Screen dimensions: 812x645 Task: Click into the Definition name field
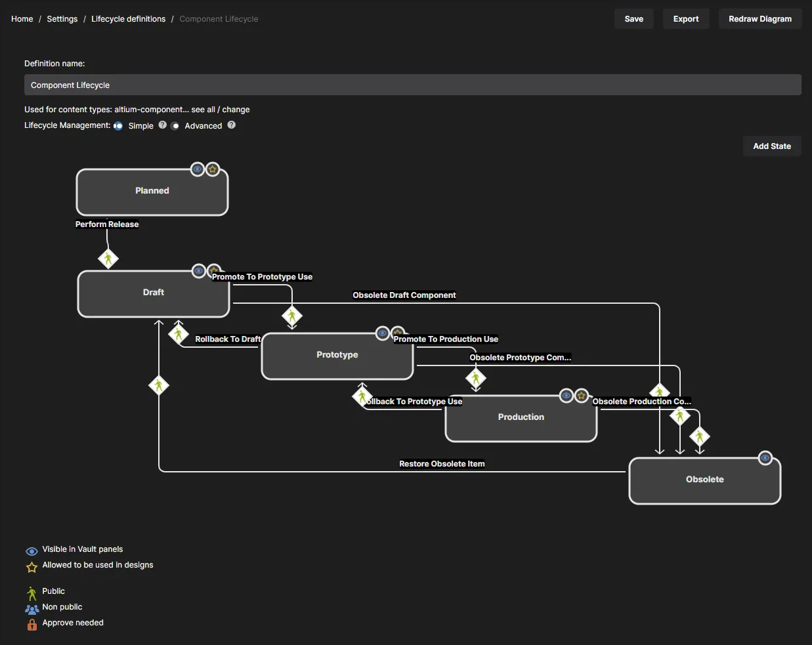(x=413, y=85)
